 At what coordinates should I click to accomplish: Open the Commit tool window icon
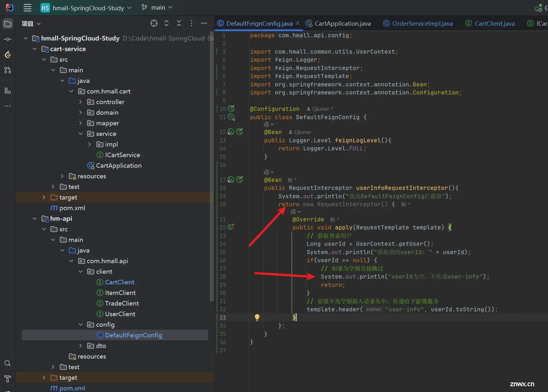pos(8,39)
